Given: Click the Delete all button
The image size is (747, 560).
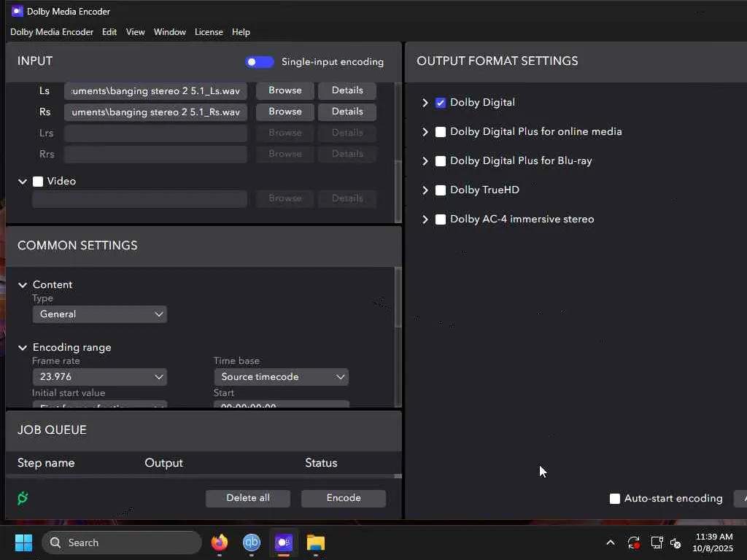Looking at the screenshot, I should [248, 498].
